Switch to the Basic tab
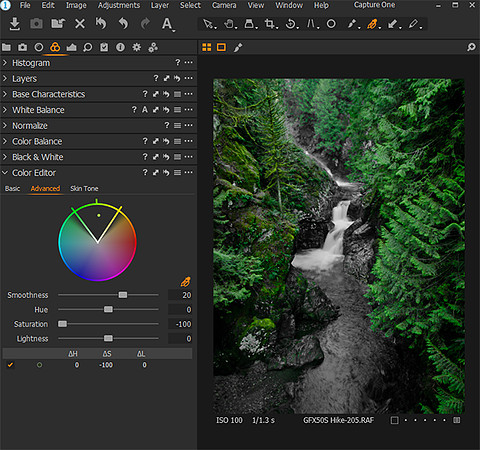The width and height of the screenshot is (480, 450). pyautogui.click(x=12, y=188)
